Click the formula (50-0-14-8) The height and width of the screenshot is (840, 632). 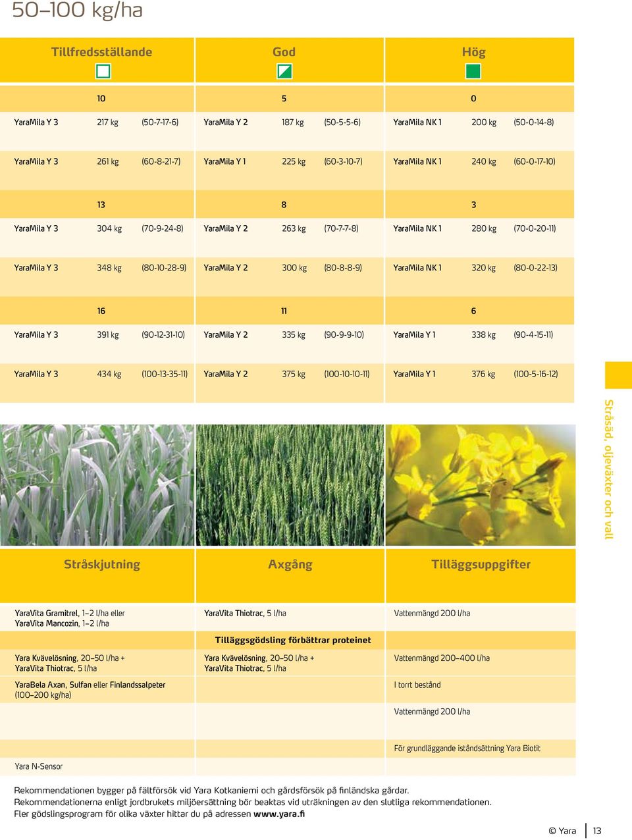click(534, 122)
